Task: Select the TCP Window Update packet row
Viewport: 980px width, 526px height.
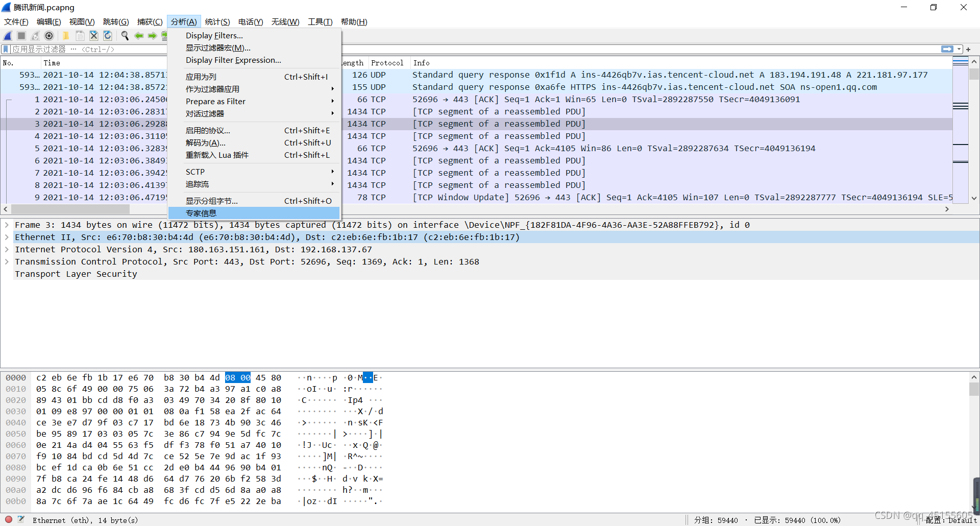Action: [x=476, y=198]
